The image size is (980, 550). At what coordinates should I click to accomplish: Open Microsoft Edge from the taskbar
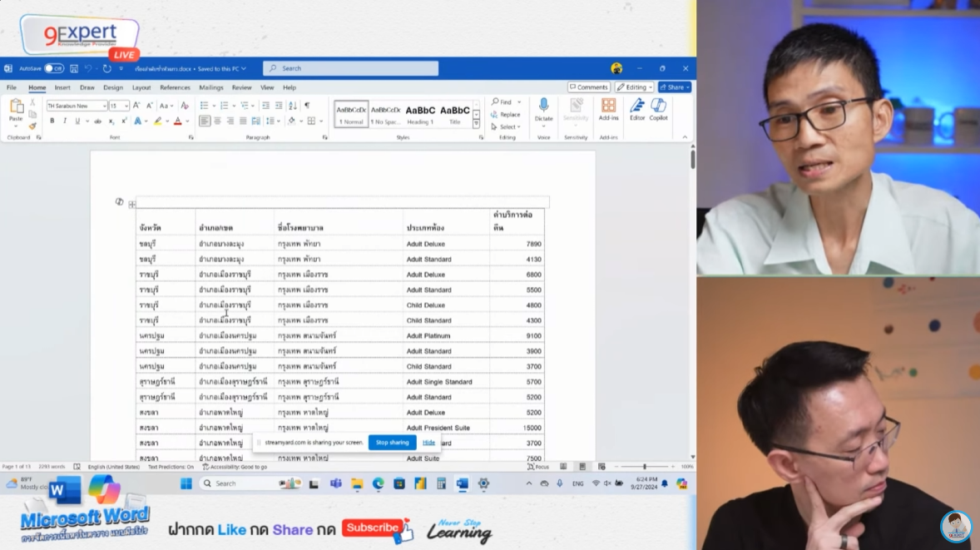click(378, 483)
